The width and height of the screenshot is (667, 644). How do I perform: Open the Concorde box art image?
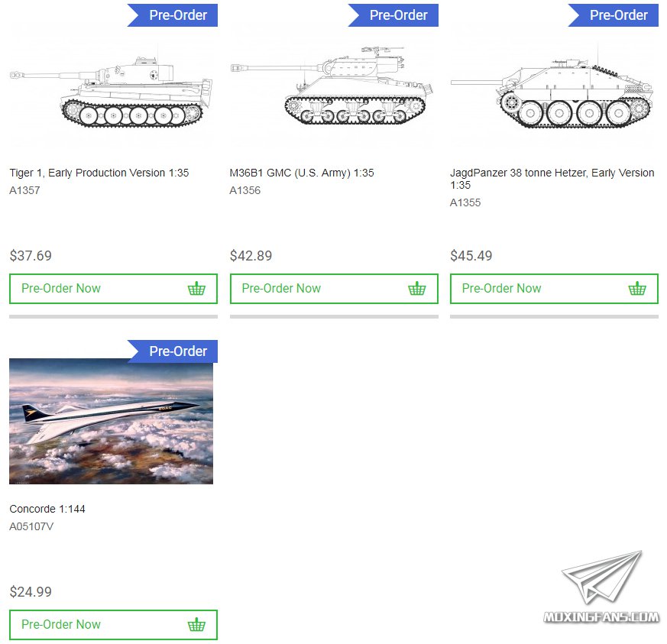[111, 421]
